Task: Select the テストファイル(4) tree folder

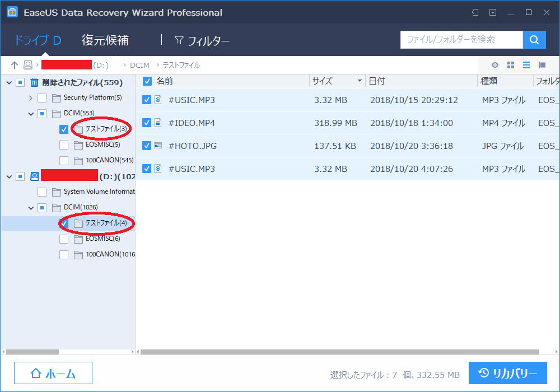Action: click(106, 223)
